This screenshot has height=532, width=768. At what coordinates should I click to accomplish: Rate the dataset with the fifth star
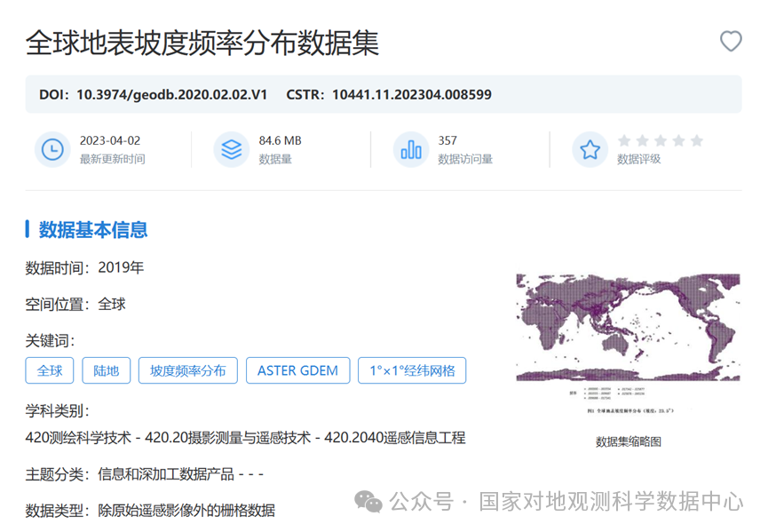(696, 140)
